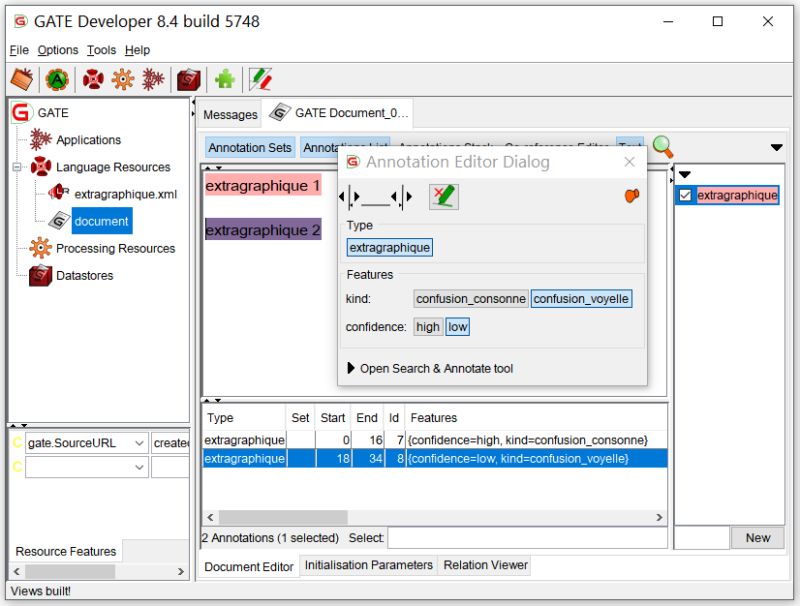Sort annotations by Features column header
800x606 pixels.
point(536,418)
